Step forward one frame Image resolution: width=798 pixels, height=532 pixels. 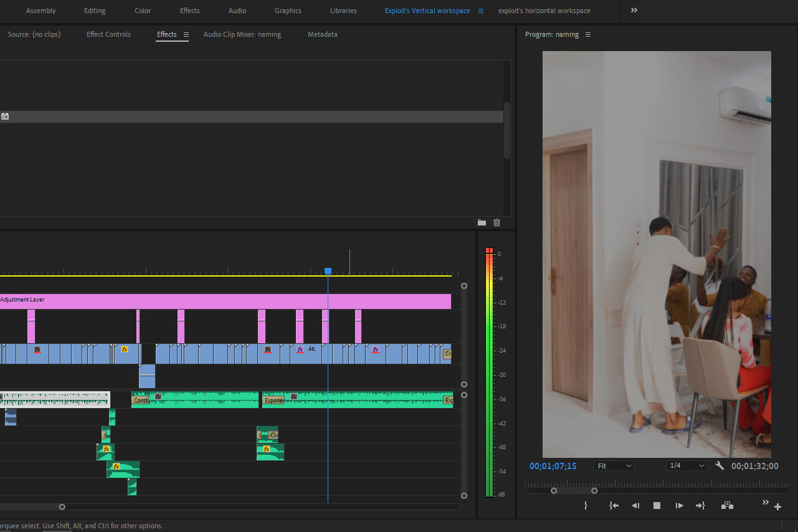679,506
